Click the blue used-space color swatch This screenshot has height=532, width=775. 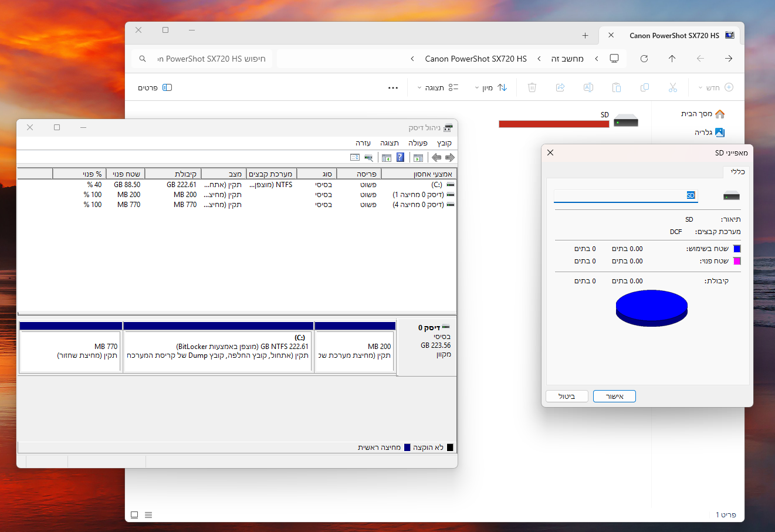pyautogui.click(x=737, y=249)
